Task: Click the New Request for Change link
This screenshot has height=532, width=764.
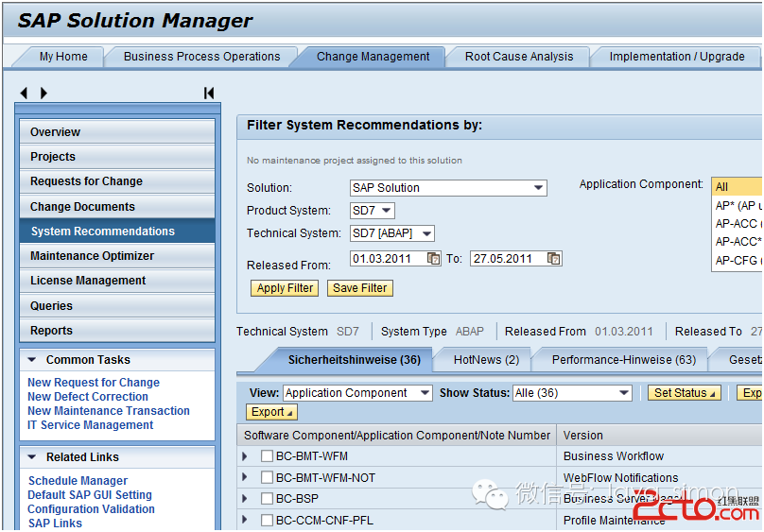Action: (94, 383)
